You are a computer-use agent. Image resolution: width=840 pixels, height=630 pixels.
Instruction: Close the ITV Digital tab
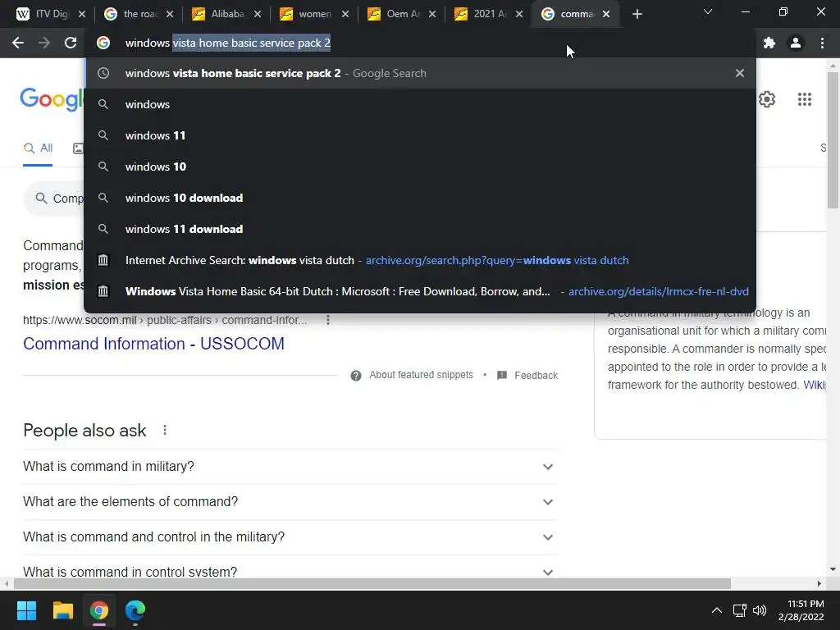pos(82,15)
